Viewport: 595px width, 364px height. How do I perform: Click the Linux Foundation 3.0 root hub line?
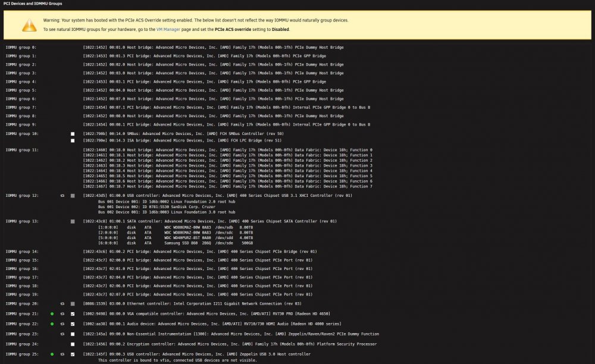coord(167,212)
